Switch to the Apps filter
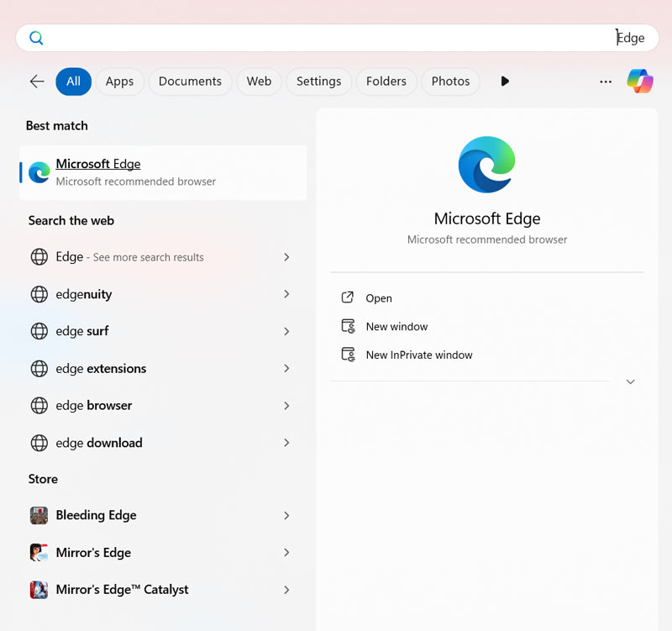This screenshot has height=631, width=672. 119,81
